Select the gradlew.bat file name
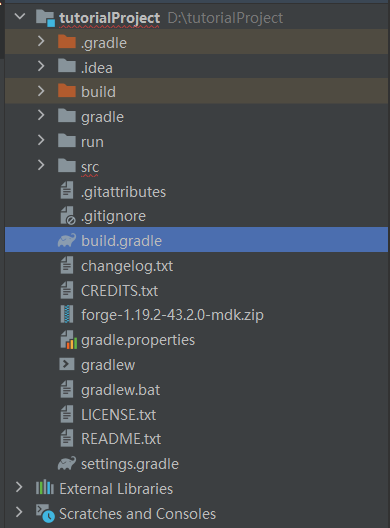This screenshot has width=390, height=528. click(121, 390)
